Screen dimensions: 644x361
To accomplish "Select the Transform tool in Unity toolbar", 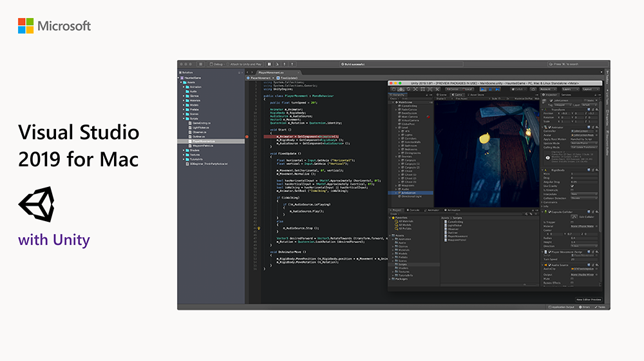I will click(430, 89).
